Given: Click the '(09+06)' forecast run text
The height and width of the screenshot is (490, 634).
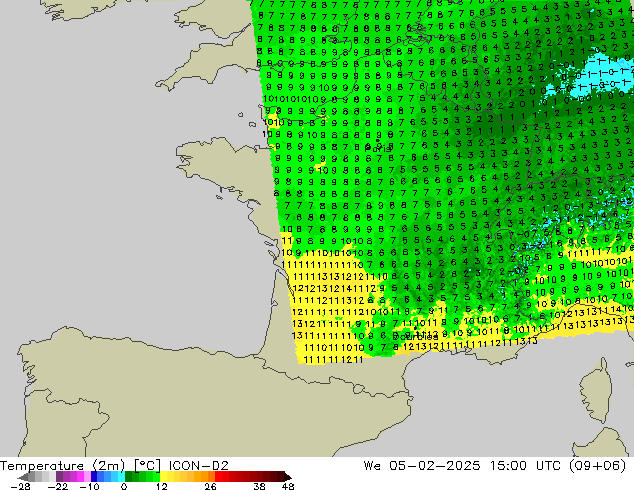Looking at the screenshot, I should (x=597, y=466).
